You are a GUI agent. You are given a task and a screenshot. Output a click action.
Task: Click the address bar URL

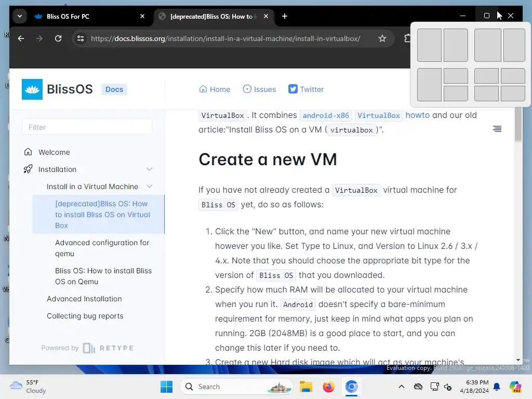click(225, 38)
